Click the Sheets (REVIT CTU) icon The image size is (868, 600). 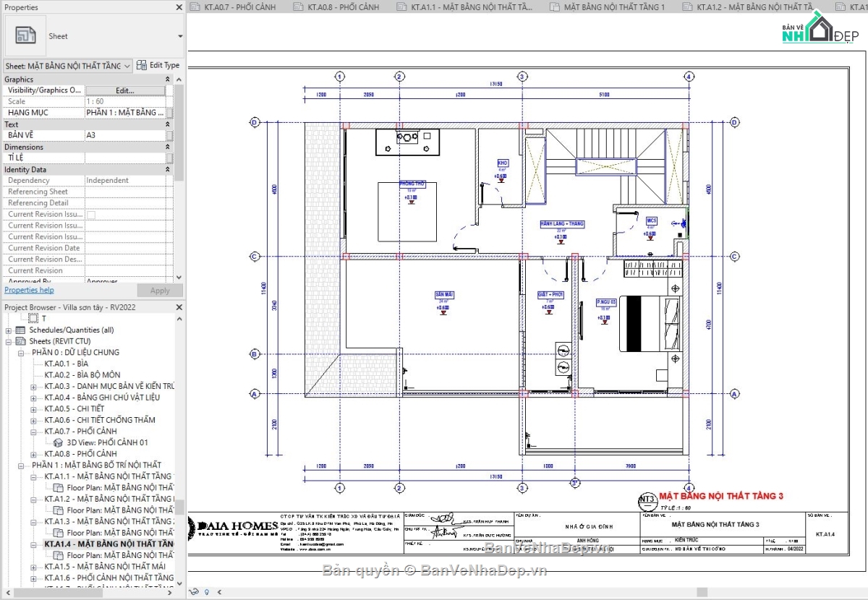pyautogui.click(x=21, y=341)
